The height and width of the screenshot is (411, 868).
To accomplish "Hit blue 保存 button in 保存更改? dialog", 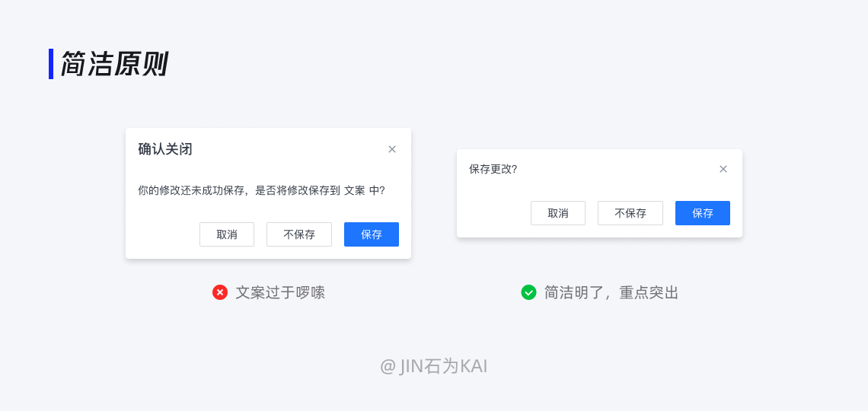I will [x=703, y=213].
